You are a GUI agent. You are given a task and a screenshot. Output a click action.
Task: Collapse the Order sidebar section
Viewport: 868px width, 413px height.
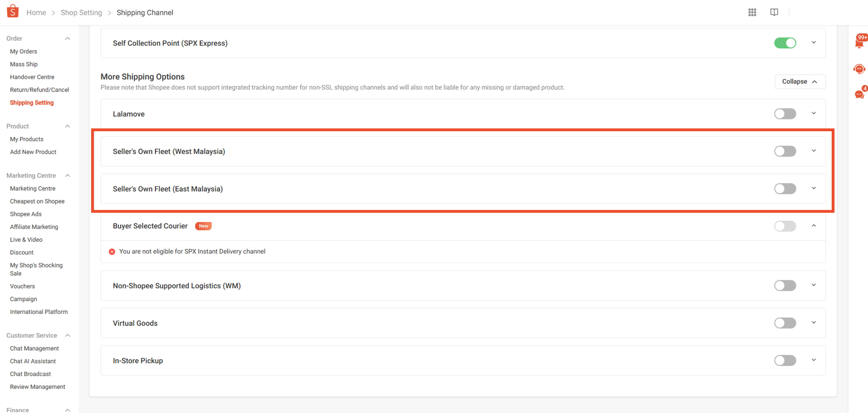click(67, 38)
